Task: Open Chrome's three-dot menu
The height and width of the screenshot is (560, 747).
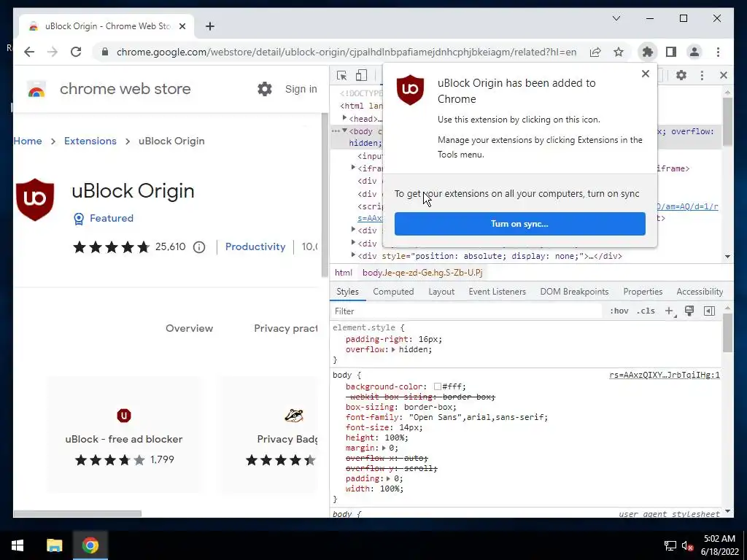Action: point(718,52)
